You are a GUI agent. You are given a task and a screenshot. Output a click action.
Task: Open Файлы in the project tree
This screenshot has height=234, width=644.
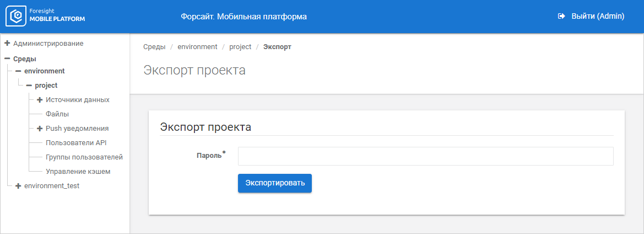[57, 114]
